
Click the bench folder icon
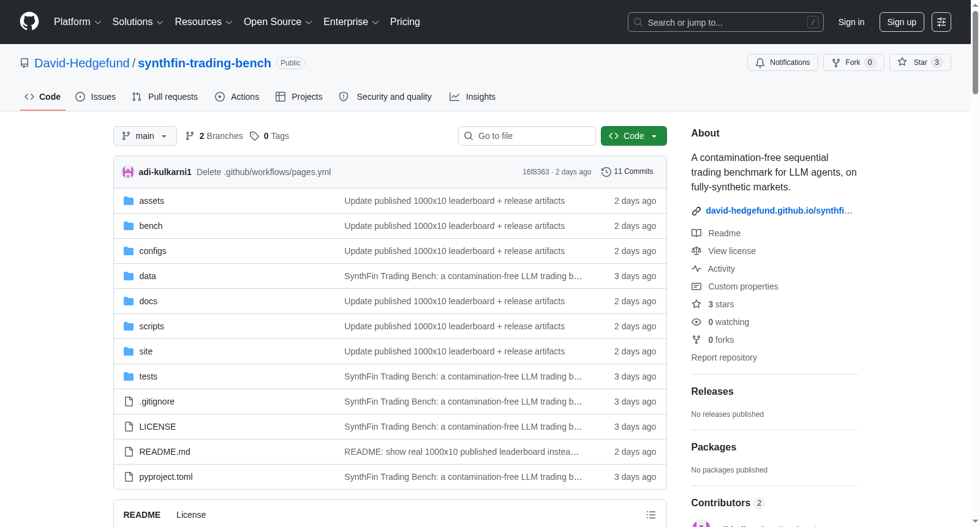(129, 226)
